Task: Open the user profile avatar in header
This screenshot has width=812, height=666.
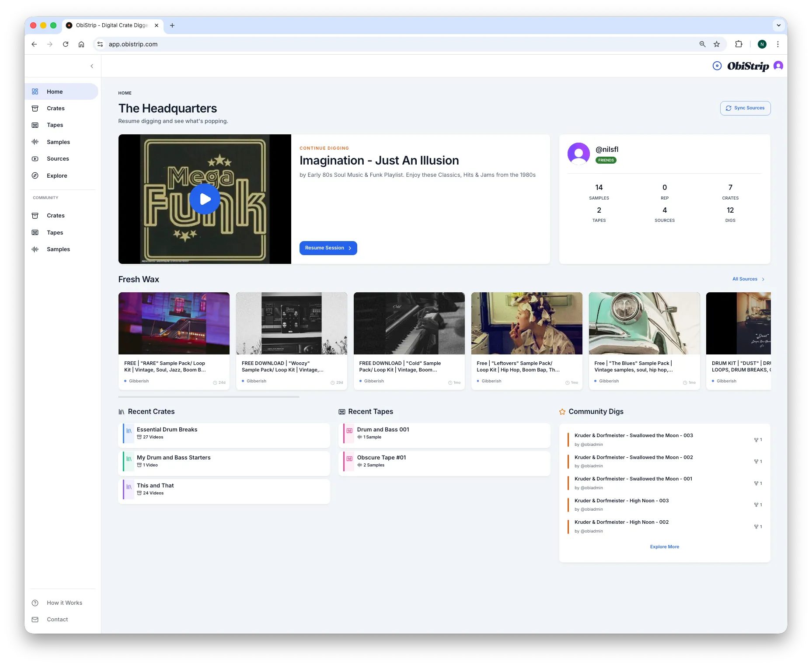Action: [778, 66]
